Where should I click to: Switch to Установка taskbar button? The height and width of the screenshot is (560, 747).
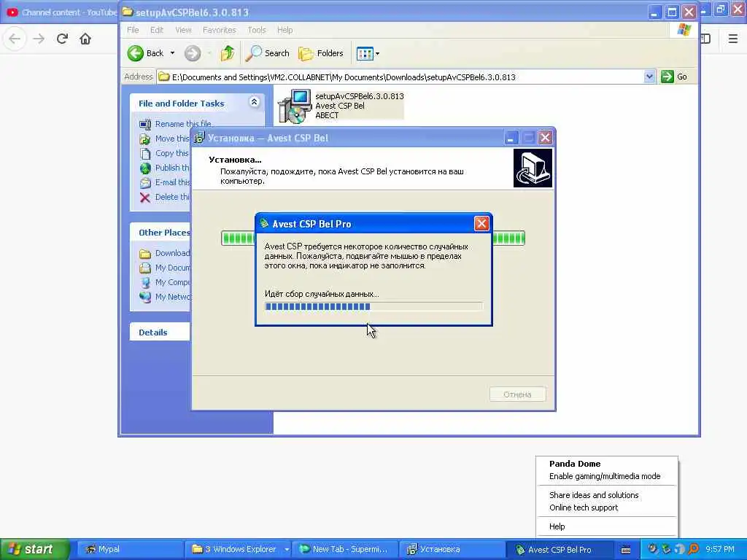(x=452, y=550)
